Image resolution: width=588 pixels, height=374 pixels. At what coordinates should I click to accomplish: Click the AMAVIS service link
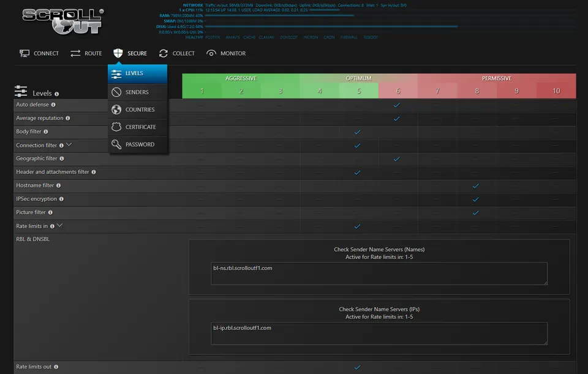(x=233, y=37)
